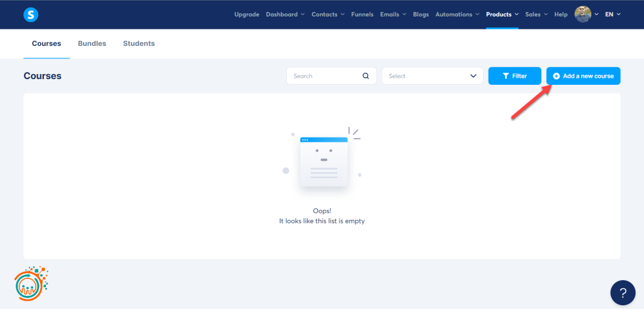
Task: Go to Funnels in the navigation
Action: 362,14
